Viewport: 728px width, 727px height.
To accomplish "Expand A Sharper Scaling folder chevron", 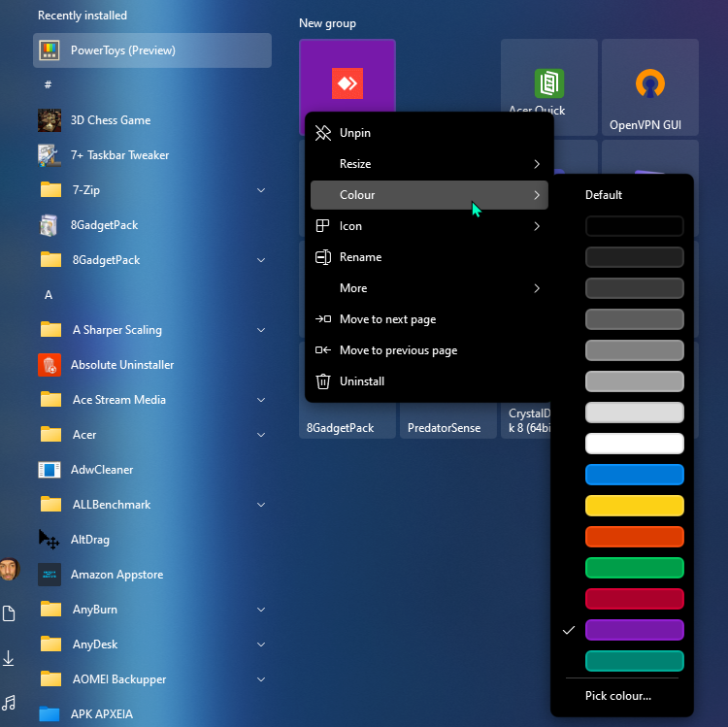I will pyautogui.click(x=261, y=330).
